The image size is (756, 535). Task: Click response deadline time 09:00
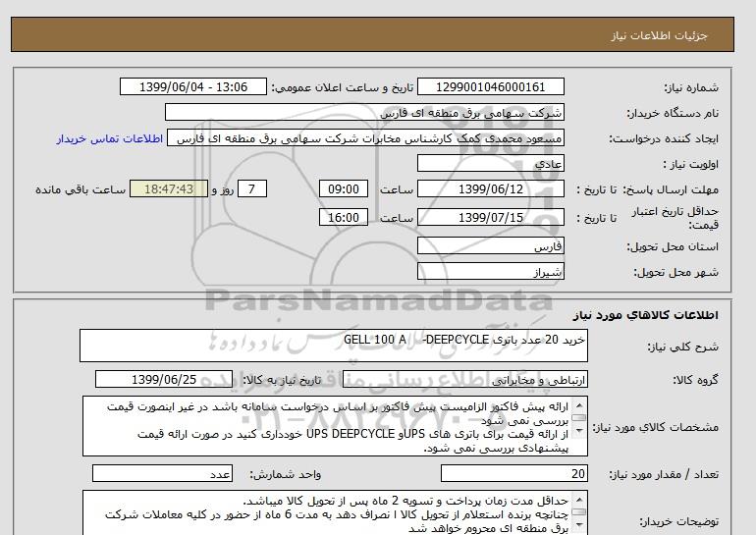coord(344,188)
